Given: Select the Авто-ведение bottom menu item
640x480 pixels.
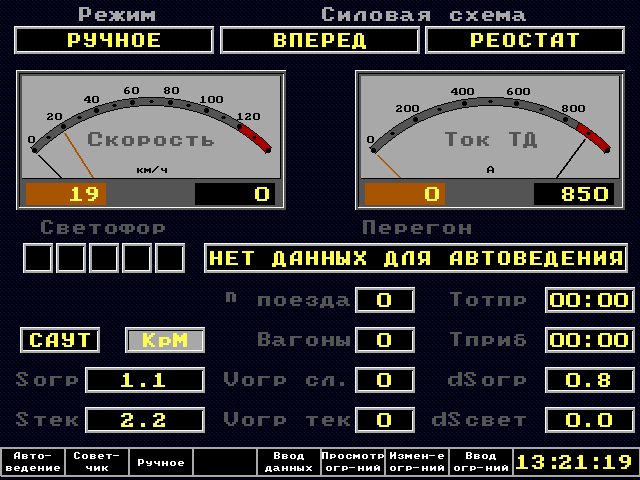Looking at the screenshot, I should click(33, 462).
